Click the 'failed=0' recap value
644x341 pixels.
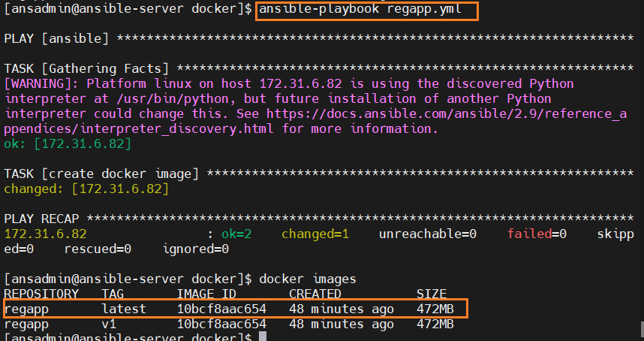pyautogui.click(x=537, y=234)
